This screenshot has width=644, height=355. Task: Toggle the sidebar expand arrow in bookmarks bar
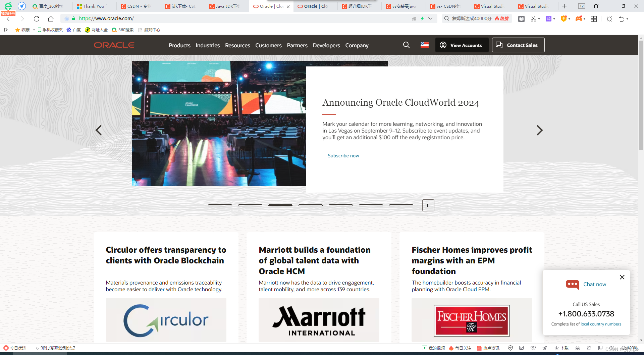(6, 30)
